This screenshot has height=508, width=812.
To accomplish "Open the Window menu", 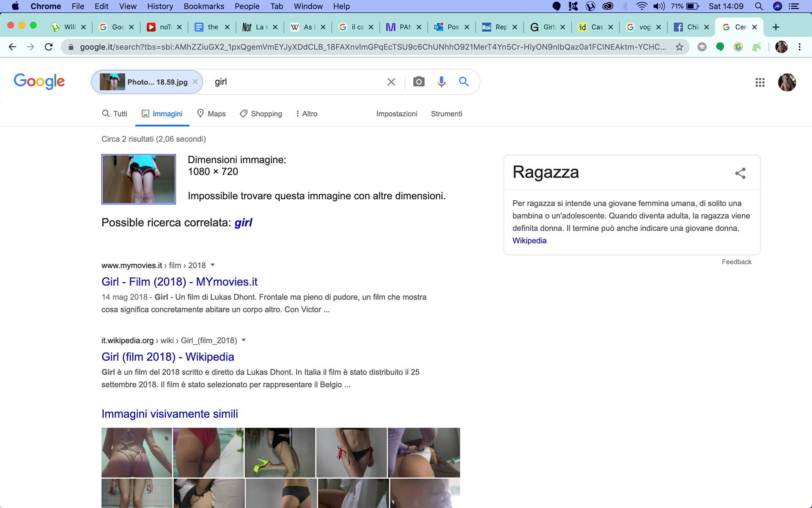I will (308, 6).
